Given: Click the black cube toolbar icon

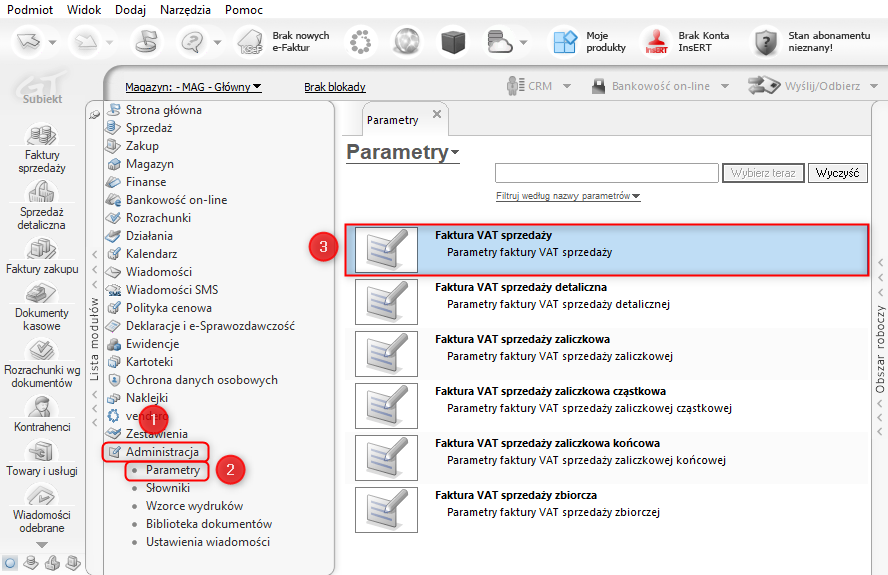Looking at the screenshot, I should pos(453,41).
